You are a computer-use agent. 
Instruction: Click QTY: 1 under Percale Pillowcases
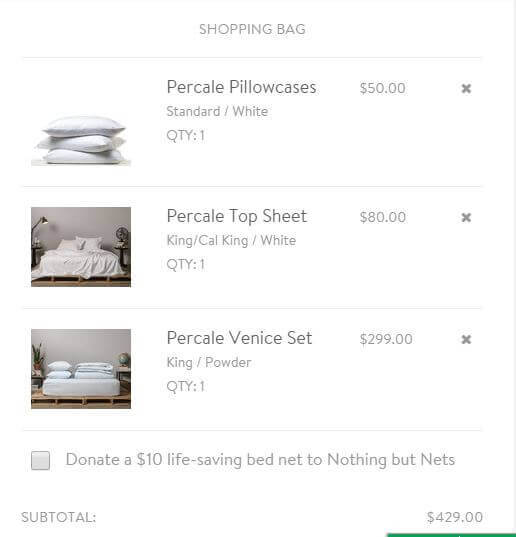click(186, 136)
